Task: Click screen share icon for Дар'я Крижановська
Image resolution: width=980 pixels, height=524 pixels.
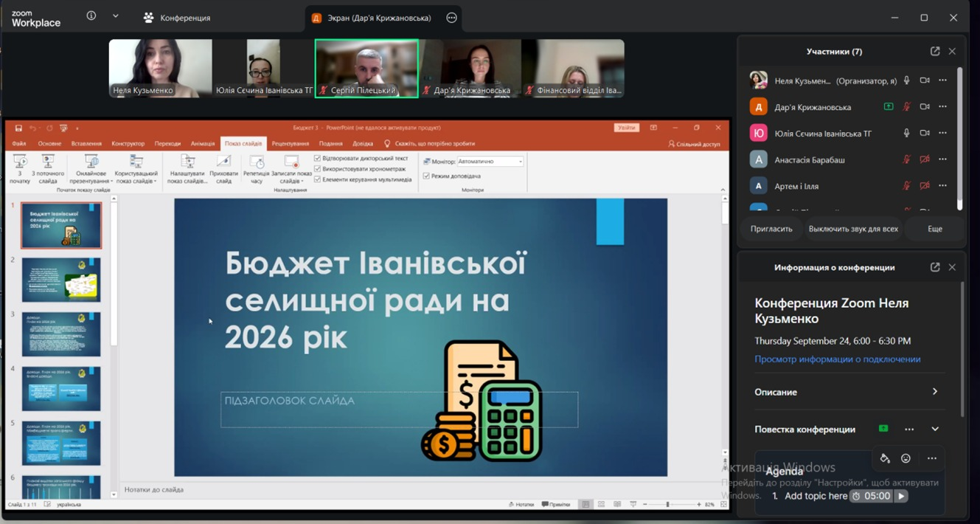Action: tap(889, 107)
